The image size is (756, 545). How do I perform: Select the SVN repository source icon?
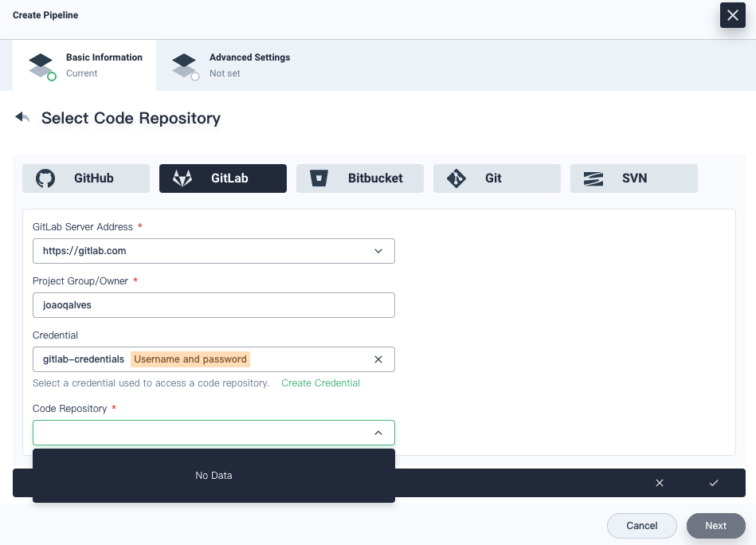coord(593,178)
